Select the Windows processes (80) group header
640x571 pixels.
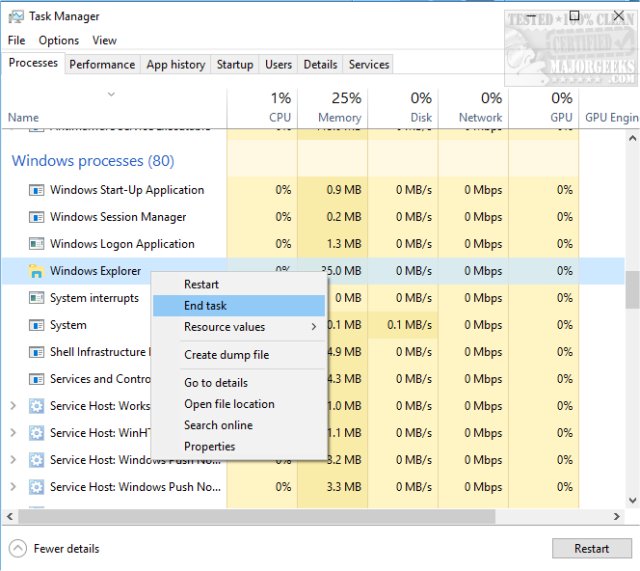[x=93, y=161]
